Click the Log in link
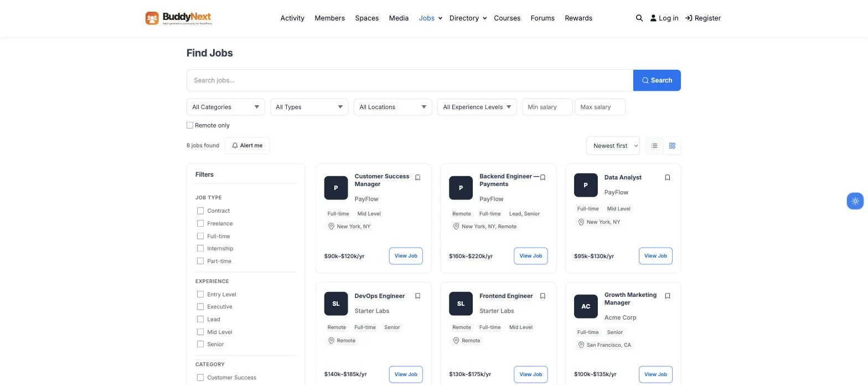The width and height of the screenshot is (868, 385). 664,18
